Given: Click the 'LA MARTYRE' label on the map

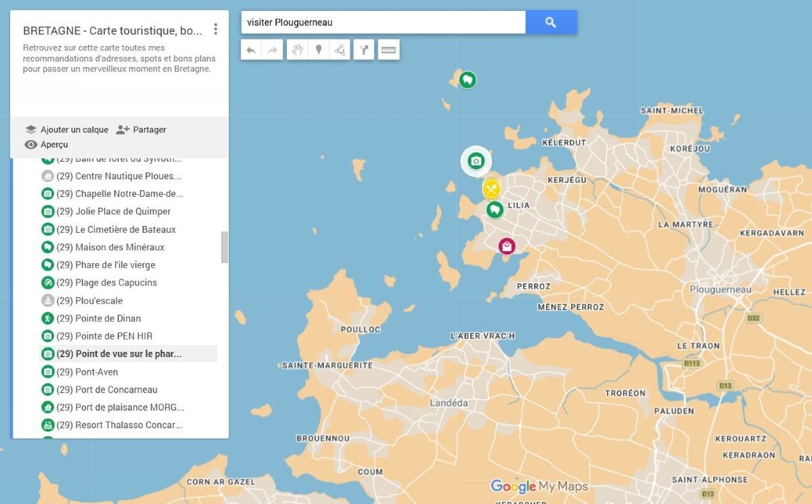Looking at the screenshot, I should coord(685,224).
